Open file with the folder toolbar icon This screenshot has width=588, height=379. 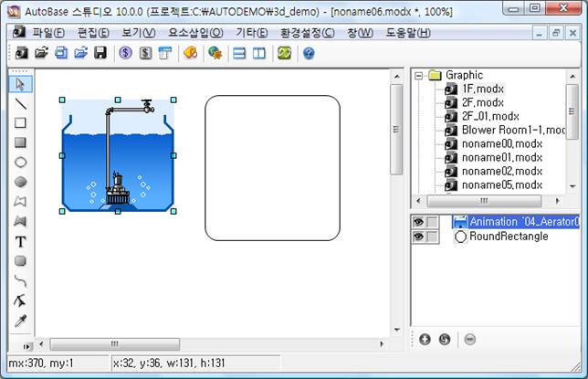41,53
